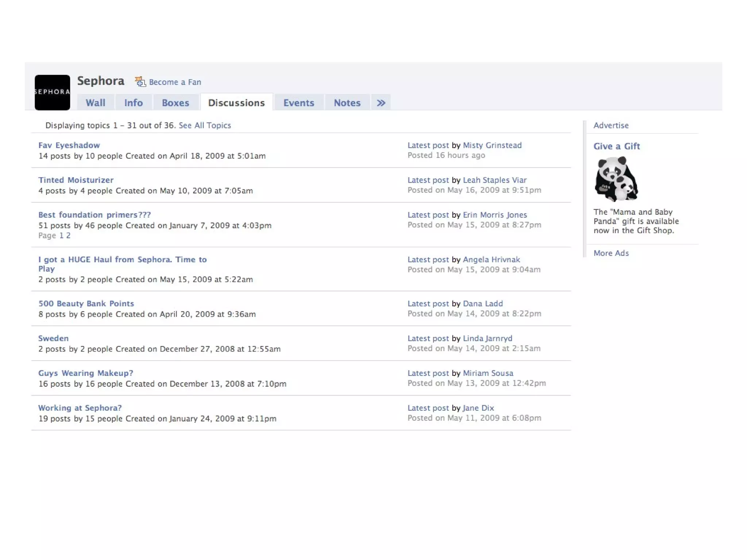Click the Advertise link
The height and width of the screenshot is (560, 747).
pos(611,125)
